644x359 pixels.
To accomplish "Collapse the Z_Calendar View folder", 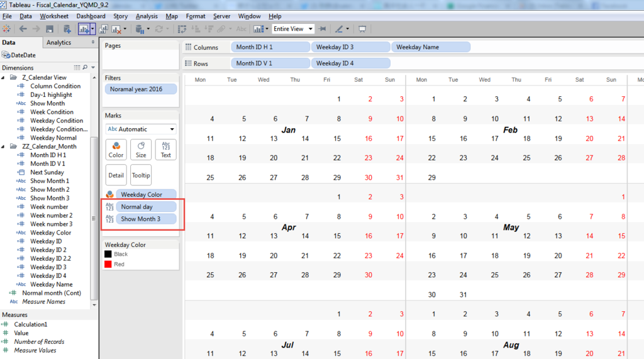I will 3,77.
